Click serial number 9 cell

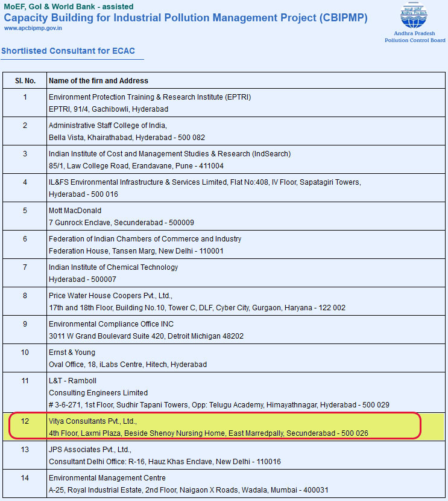click(25, 330)
